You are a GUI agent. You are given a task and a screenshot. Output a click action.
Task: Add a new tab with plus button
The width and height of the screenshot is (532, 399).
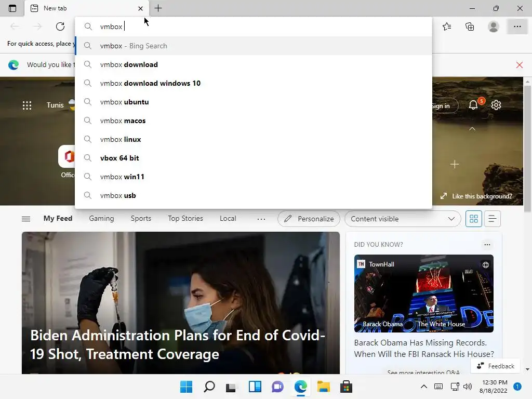(158, 8)
